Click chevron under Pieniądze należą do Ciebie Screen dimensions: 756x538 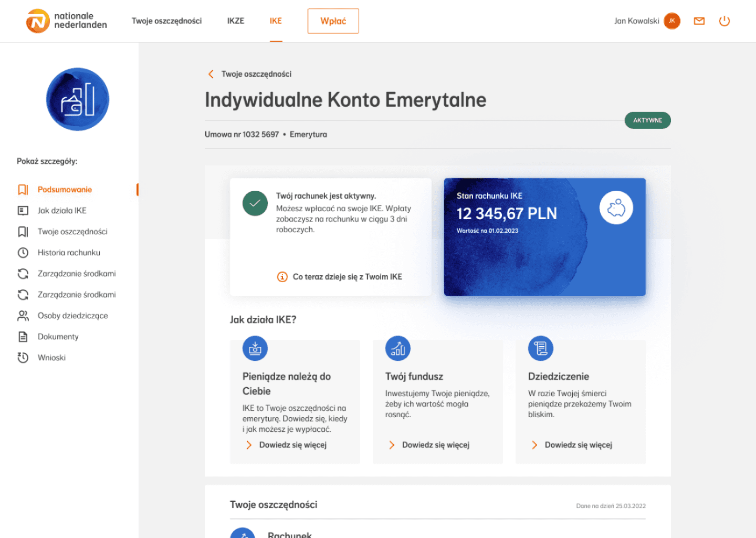coord(249,445)
